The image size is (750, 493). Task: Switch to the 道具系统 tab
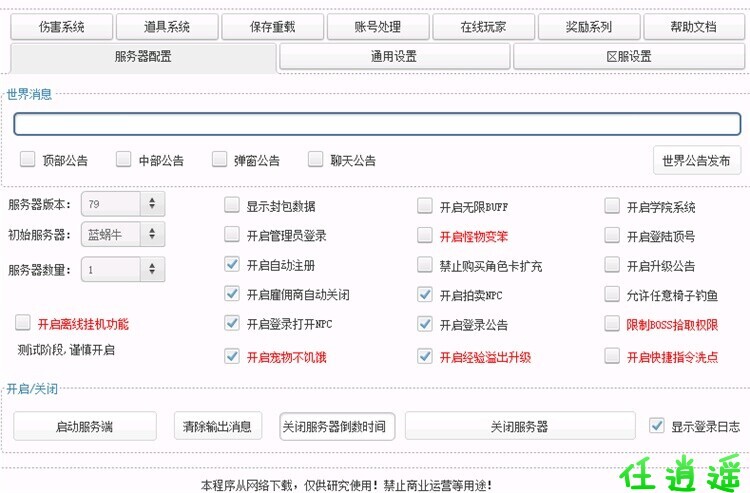[166, 27]
